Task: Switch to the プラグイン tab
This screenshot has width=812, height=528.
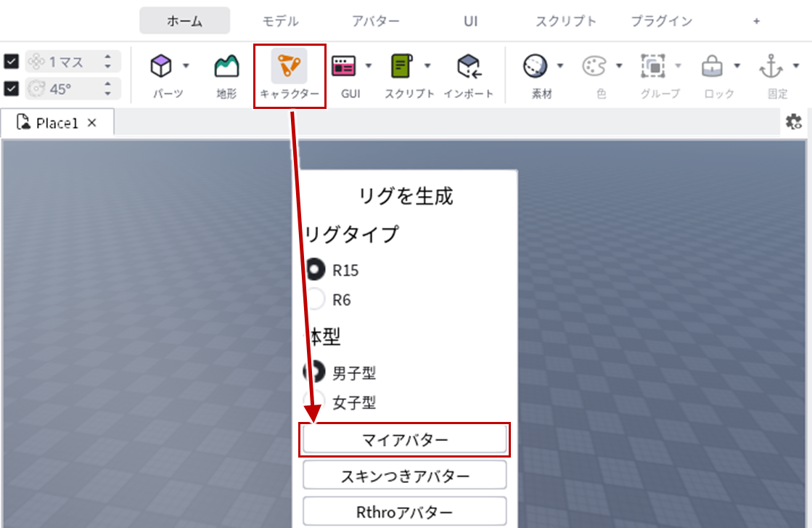Action: click(661, 21)
